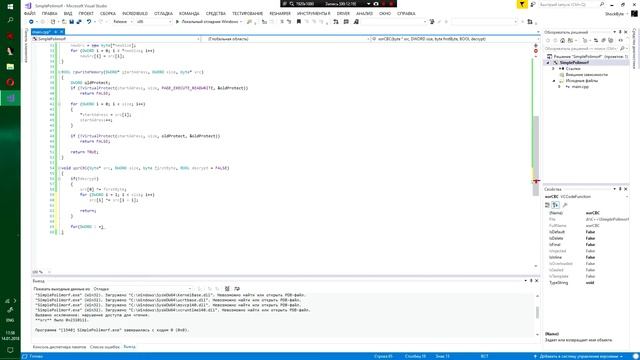Open the ФАЙЛ menu
Viewport: 640px width, 360px height.
coord(30,13)
